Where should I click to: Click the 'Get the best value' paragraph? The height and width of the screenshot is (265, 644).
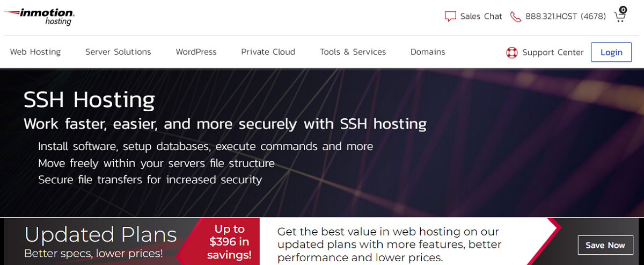coord(389,245)
